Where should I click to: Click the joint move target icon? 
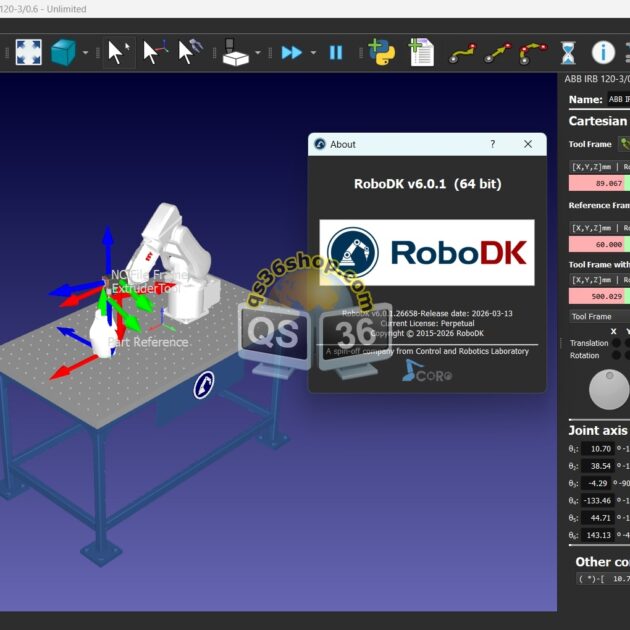coord(461,52)
